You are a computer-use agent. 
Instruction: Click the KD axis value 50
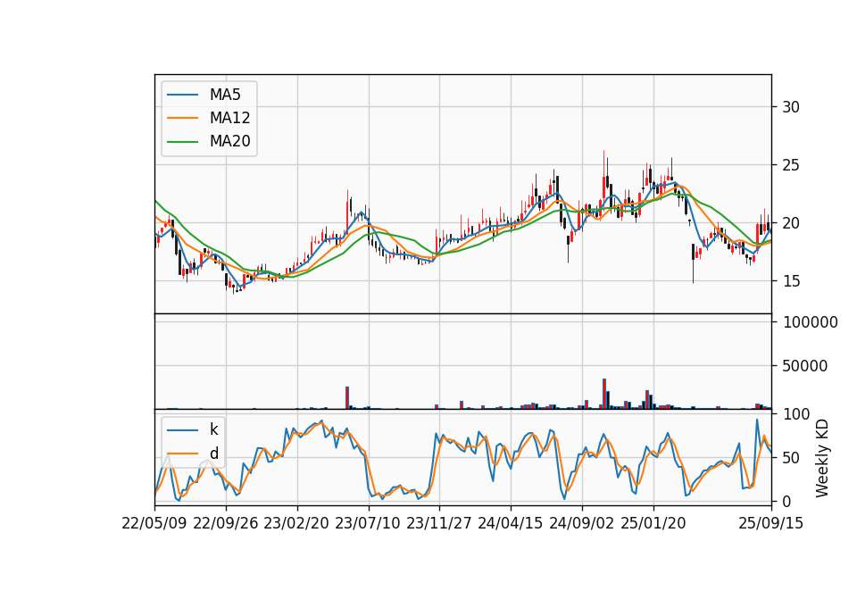(791, 458)
